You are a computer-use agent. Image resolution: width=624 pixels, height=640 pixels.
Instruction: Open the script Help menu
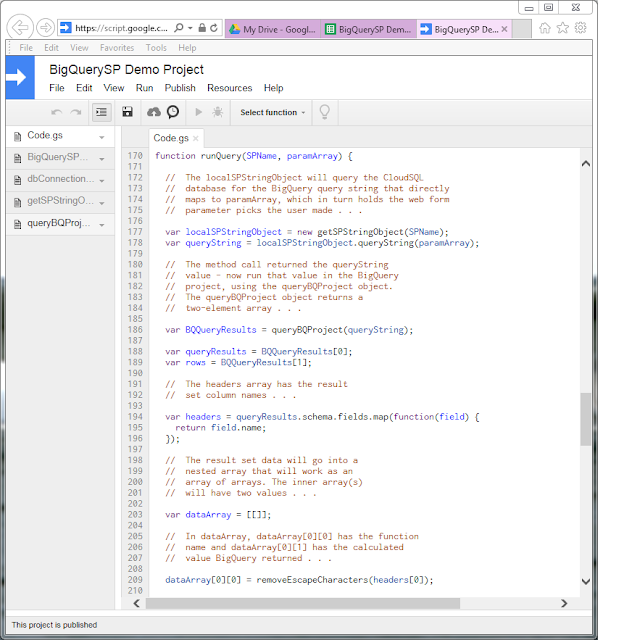click(273, 88)
